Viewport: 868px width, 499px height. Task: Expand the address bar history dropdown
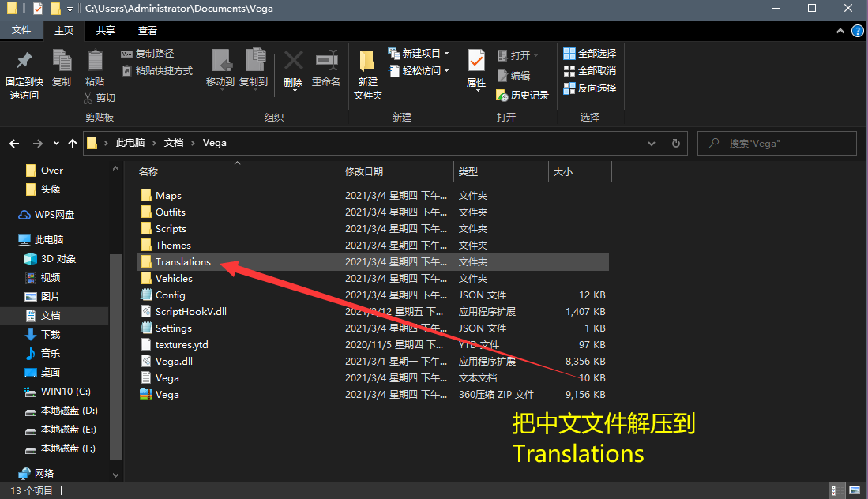point(652,143)
